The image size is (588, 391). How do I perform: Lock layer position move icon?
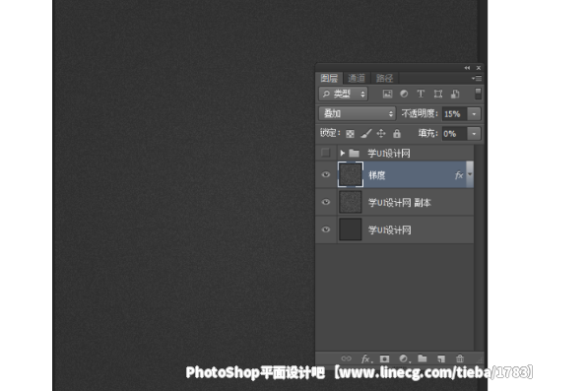pyautogui.click(x=381, y=134)
